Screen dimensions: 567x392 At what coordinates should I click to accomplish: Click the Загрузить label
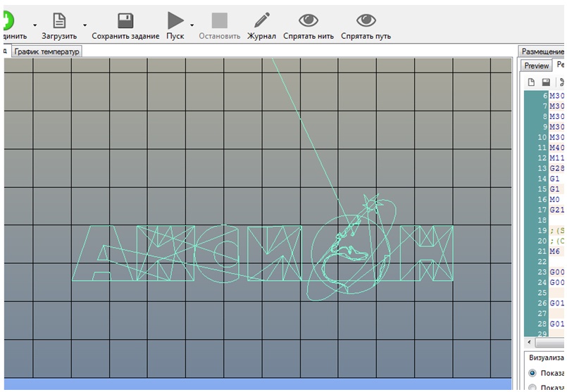pos(59,36)
